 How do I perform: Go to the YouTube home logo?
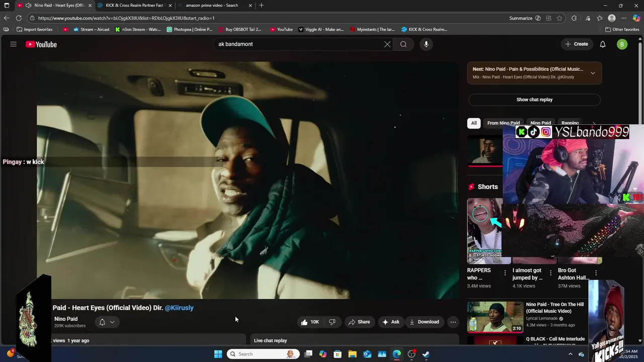coord(41,44)
